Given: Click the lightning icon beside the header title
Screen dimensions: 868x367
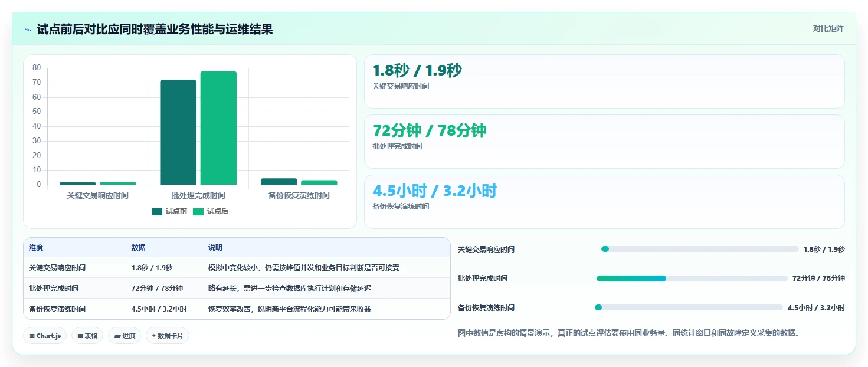Looking at the screenshot, I should 28,30.
